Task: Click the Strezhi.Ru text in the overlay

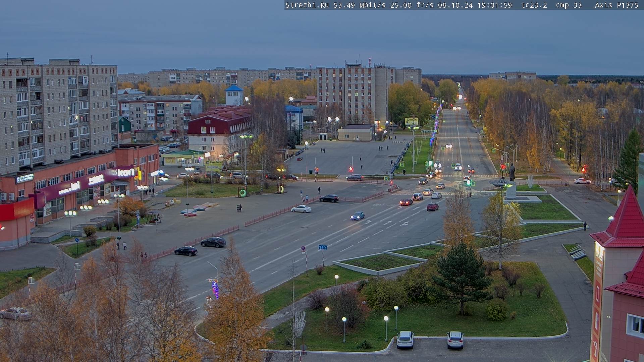Action: click(307, 5)
